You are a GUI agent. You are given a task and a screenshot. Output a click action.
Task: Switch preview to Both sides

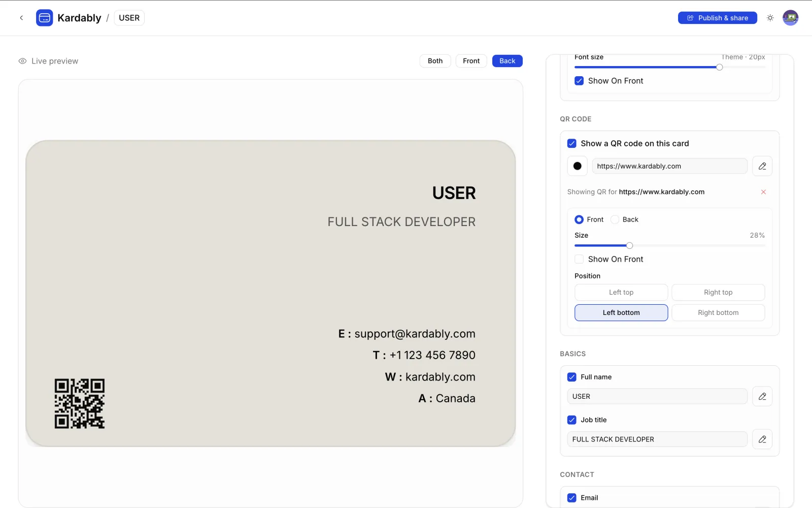pos(435,61)
